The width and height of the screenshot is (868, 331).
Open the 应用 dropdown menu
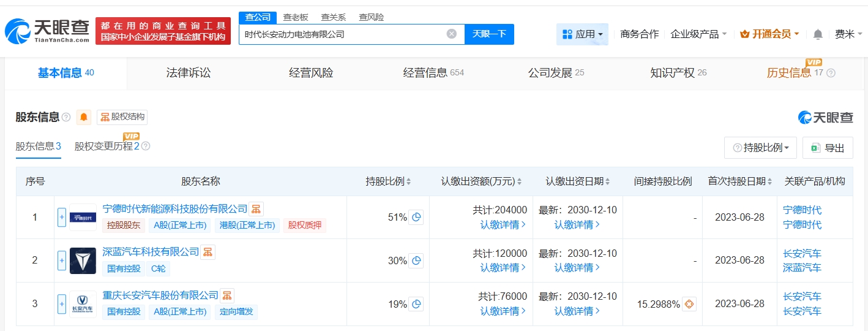pos(582,34)
